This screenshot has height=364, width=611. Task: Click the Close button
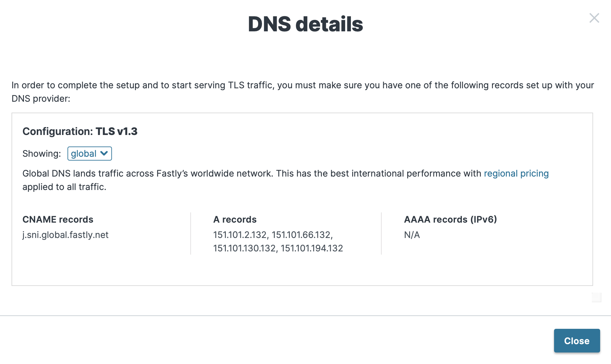click(576, 341)
